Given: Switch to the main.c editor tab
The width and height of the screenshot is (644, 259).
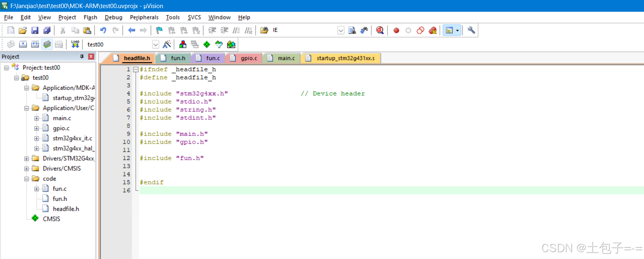Looking at the screenshot, I should tap(281, 58).
